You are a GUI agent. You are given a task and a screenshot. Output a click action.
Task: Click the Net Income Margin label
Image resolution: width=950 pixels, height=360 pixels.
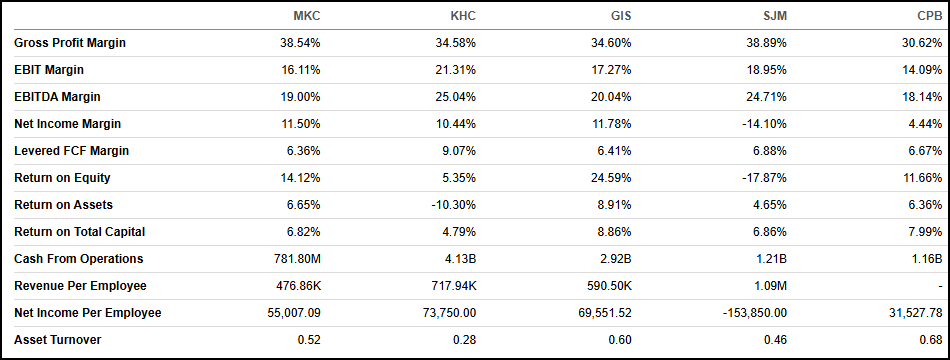(68, 124)
